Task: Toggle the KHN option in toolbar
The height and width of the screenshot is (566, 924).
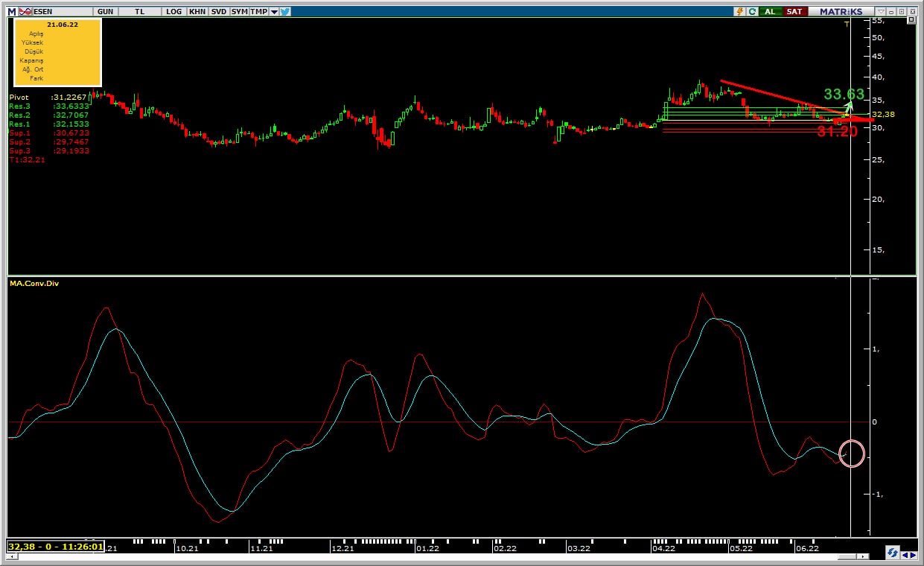Action: pyautogui.click(x=197, y=12)
